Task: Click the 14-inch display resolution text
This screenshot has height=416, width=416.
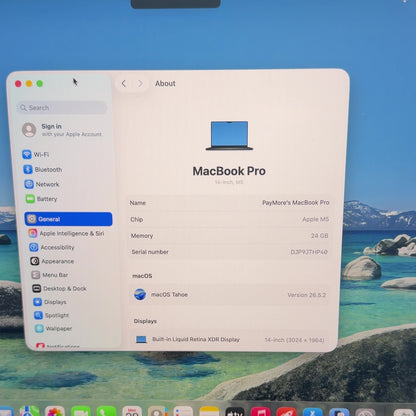Action: coord(294,340)
